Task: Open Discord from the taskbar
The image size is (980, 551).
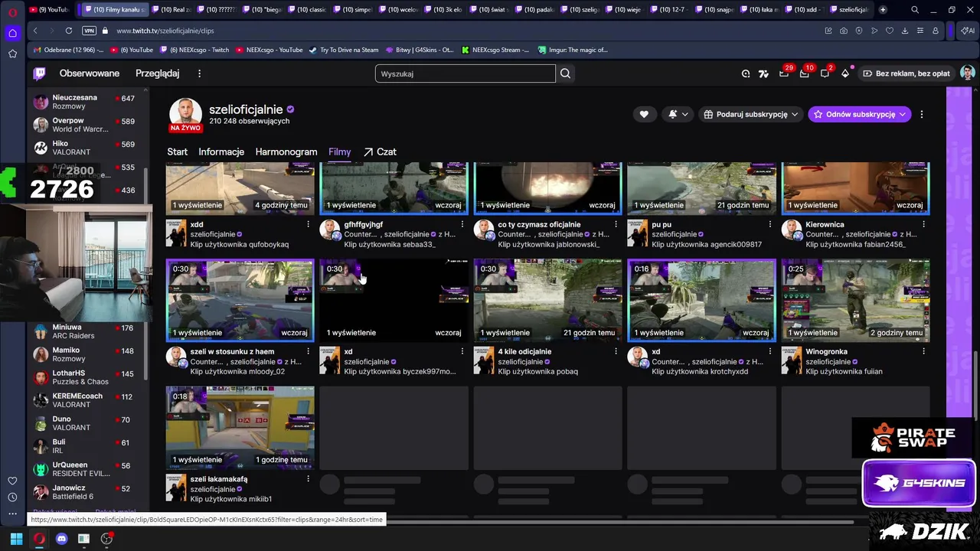Action: coord(61,539)
